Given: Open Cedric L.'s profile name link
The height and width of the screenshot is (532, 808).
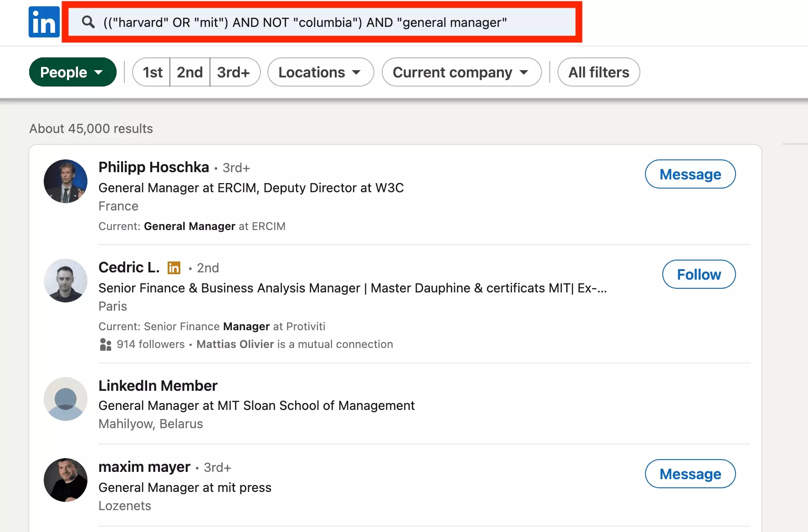Looking at the screenshot, I should pyautogui.click(x=129, y=267).
